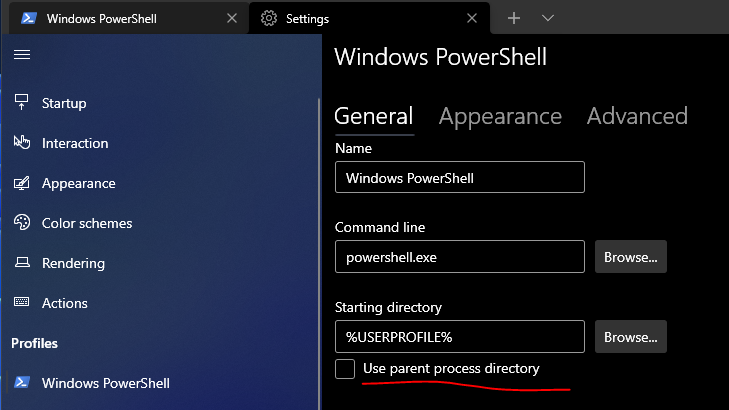Open a new tab with the plus button
Image resolution: width=729 pixels, height=410 pixels.
pos(514,18)
